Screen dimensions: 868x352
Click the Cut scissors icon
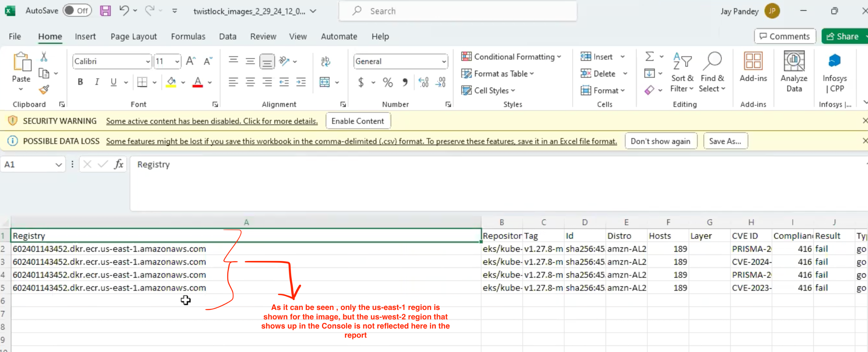(x=44, y=57)
